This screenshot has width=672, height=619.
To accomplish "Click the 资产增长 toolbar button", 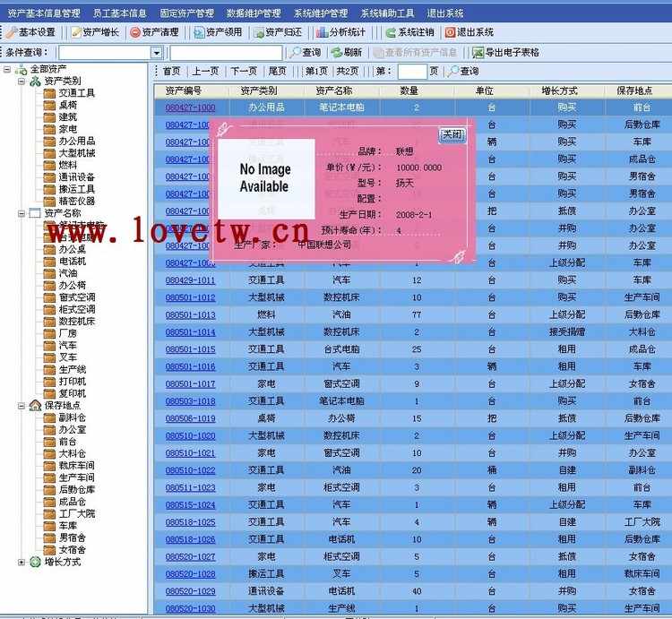I will [x=95, y=32].
